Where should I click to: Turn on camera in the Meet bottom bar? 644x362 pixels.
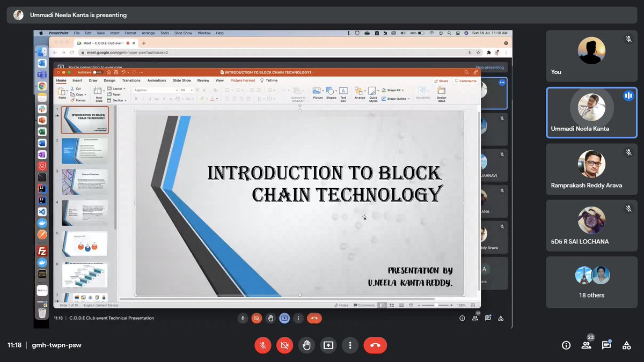284,345
